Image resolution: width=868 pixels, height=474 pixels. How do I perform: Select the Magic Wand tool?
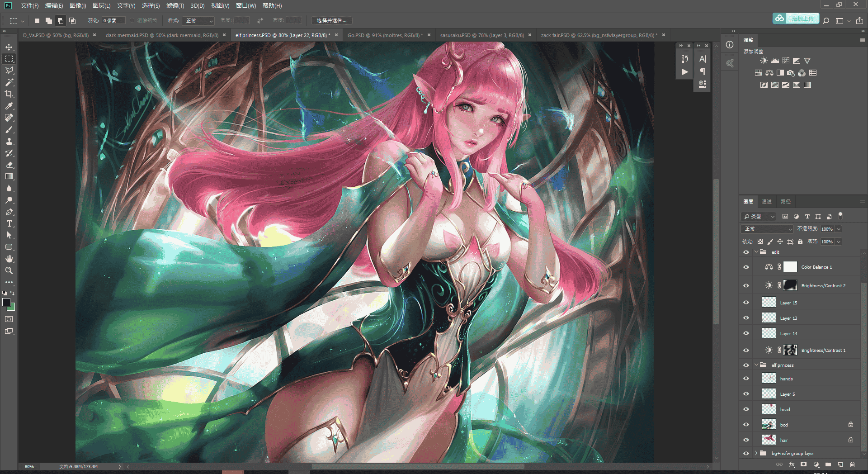click(x=9, y=82)
